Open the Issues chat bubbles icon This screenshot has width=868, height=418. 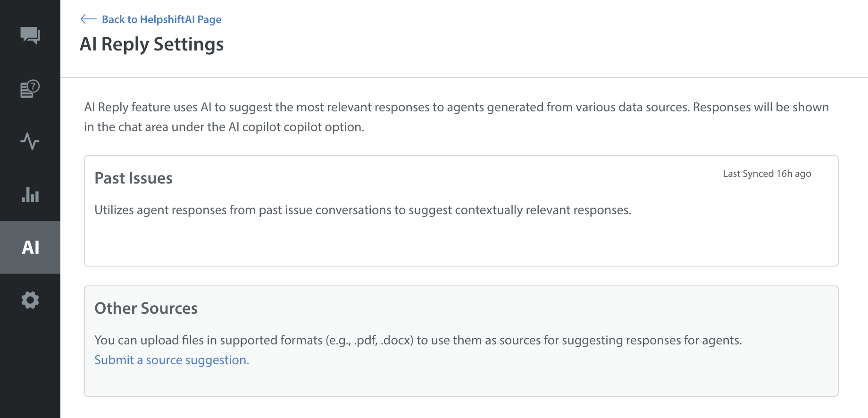[x=30, y=35]
